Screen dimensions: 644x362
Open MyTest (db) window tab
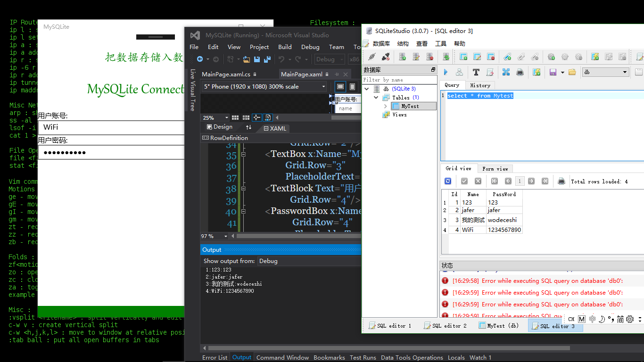tap(498, 326)
